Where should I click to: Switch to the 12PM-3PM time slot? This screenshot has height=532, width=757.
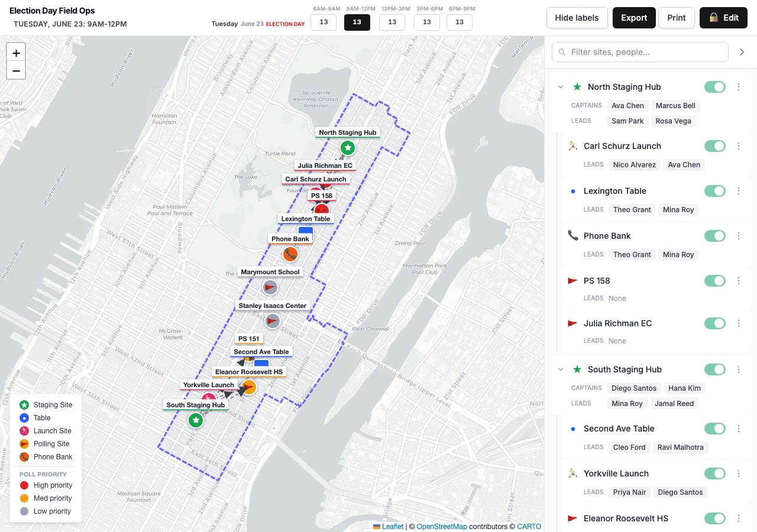coord(392,22)
